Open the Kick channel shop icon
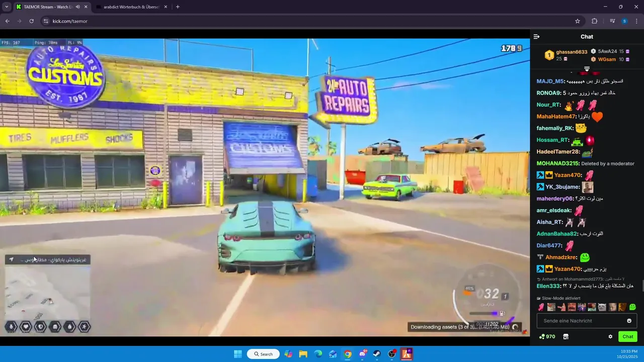Viewport: 644px width, 362px height. [x=566, y=336]
